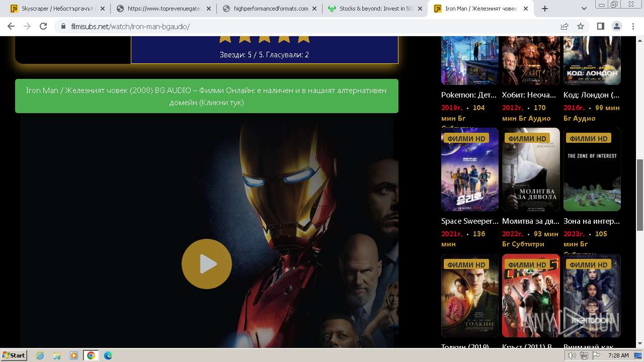Share this page via share icon
Image resolution: width=644 pixels, height=362 pixels.
tap(565, 26)
